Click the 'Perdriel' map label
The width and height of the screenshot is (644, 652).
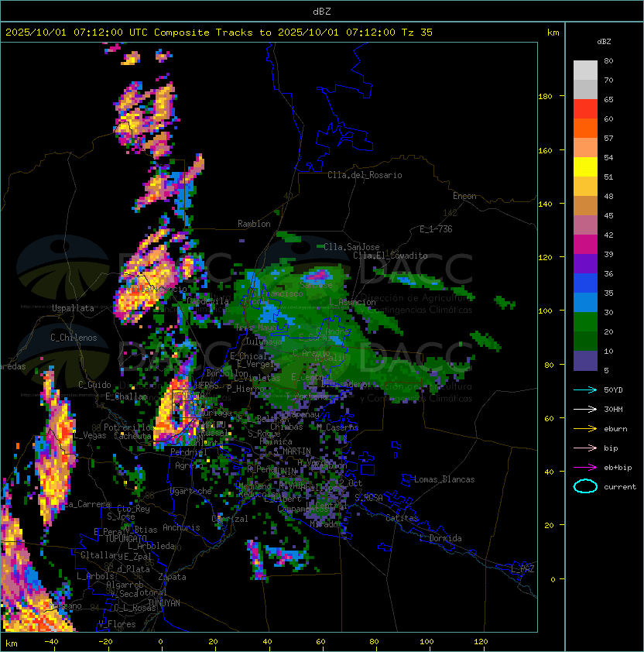189,452
